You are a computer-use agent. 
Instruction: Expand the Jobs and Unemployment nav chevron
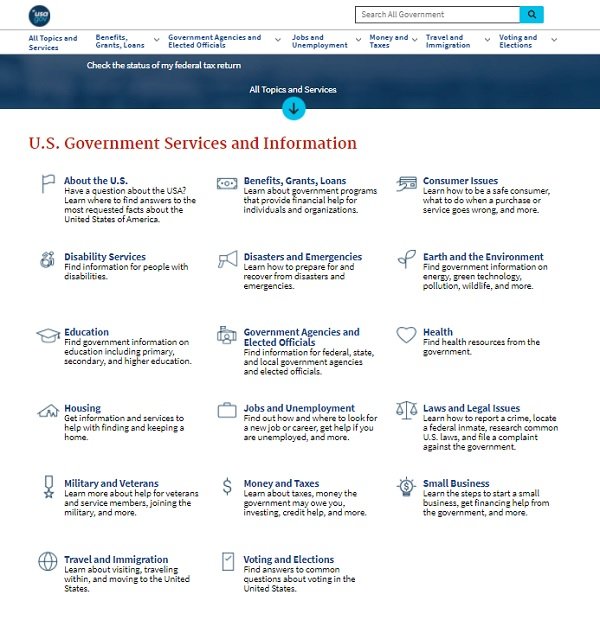click(x=358, y=40)
